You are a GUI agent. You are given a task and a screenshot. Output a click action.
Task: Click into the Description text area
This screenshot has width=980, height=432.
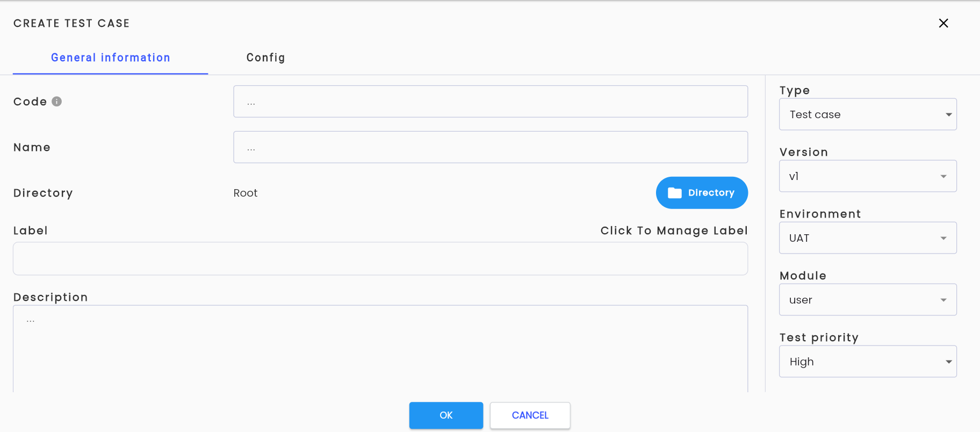[380, 349]
